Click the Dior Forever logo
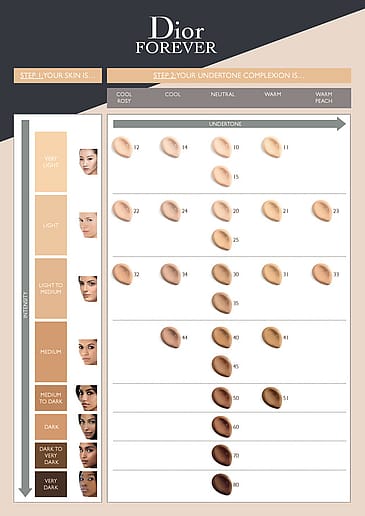This screenshot has height=516, width=365. click(176, 35)
